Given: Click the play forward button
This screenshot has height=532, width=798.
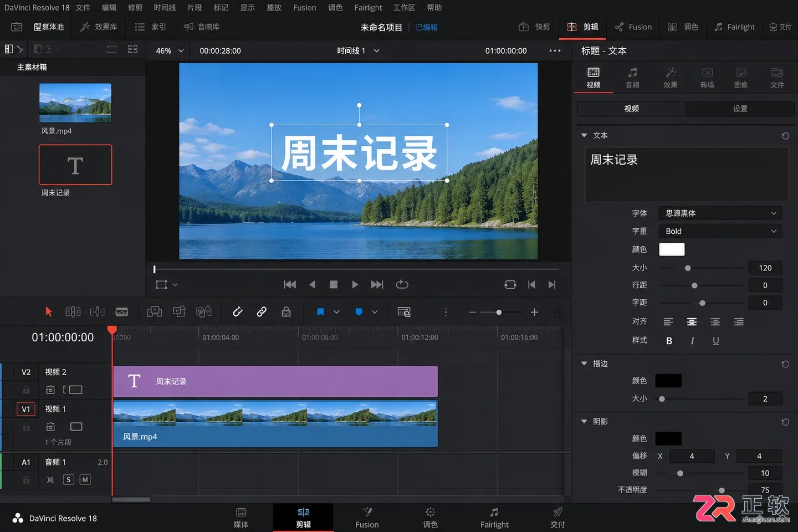Looking at the screenshot, I should tap(355, 284).
